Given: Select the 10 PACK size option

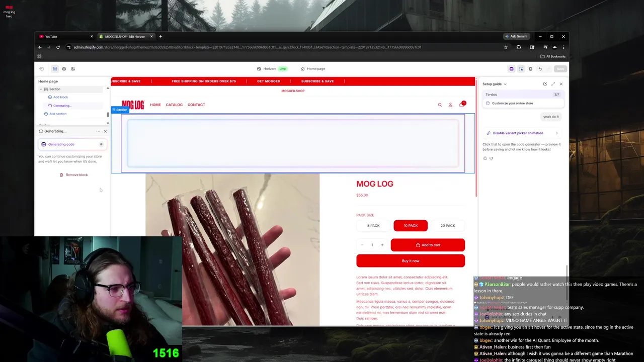Looking at the screenshot, I should tap(411, 226).
